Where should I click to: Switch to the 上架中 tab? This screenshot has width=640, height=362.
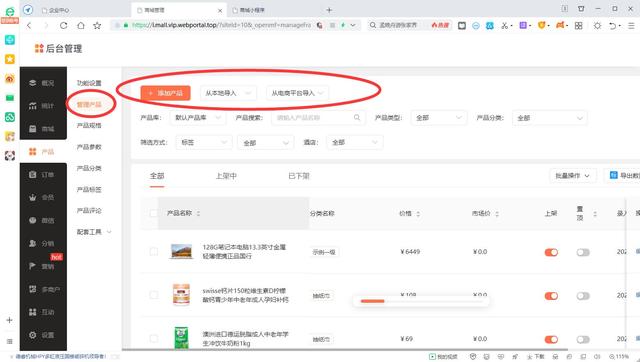coord(226,176)
